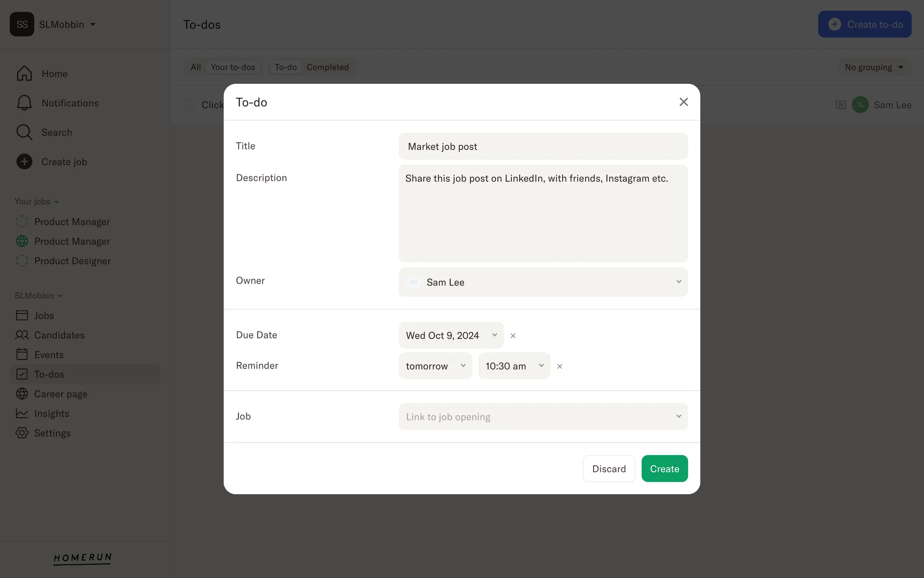924x578 pixels.
Task: Tick the to-do checkbox in list
Action: tap(189, 105)
